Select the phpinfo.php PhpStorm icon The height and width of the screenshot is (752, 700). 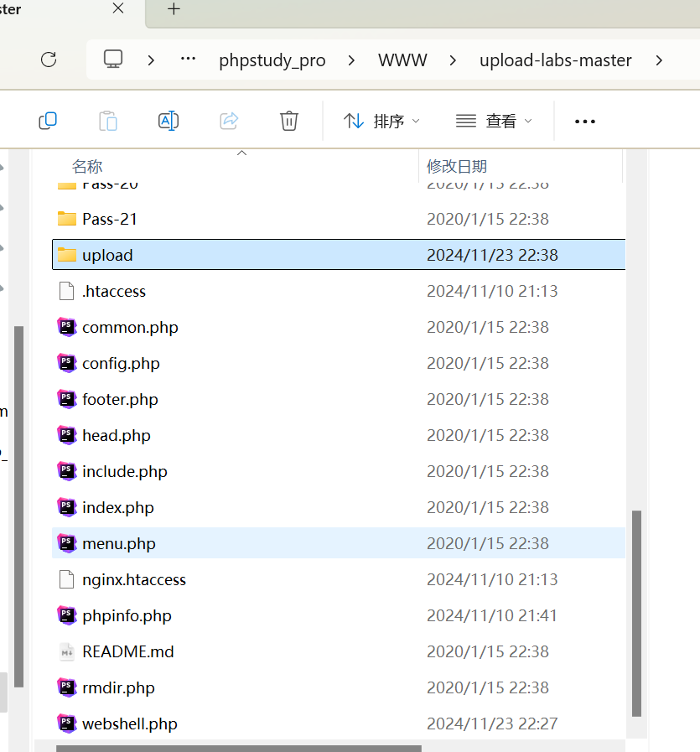click(x=66, y=615)
